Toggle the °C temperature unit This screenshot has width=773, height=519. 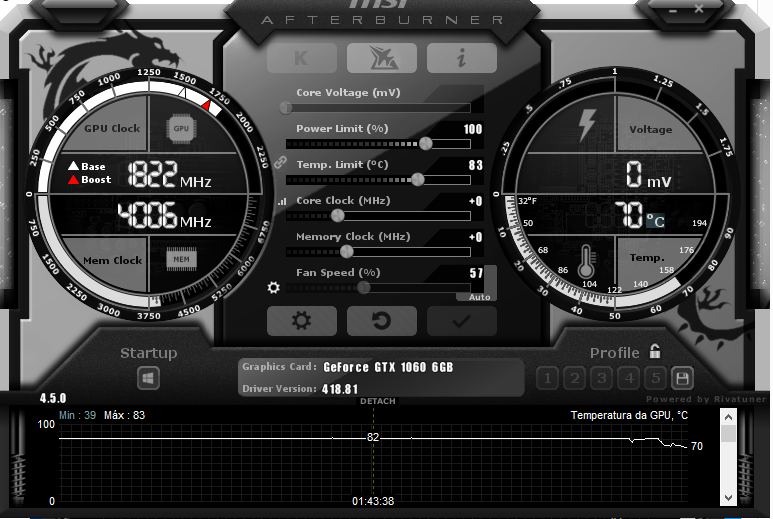656,220
